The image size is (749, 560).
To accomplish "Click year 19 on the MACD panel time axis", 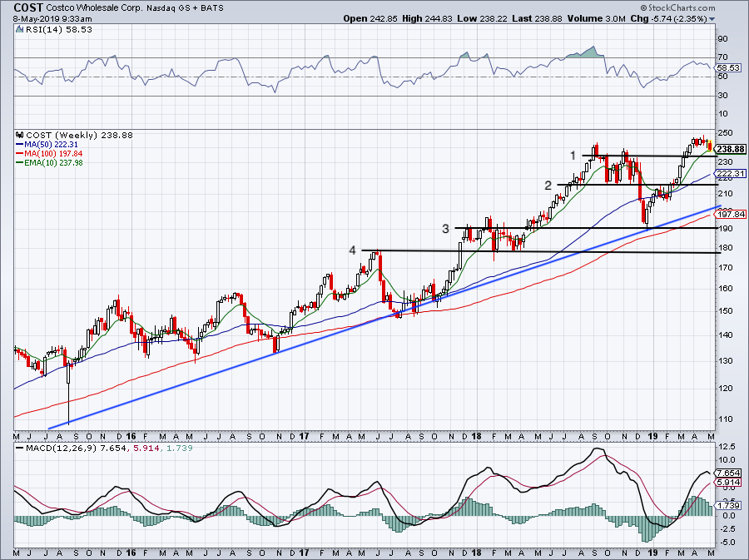I will 652,554.
